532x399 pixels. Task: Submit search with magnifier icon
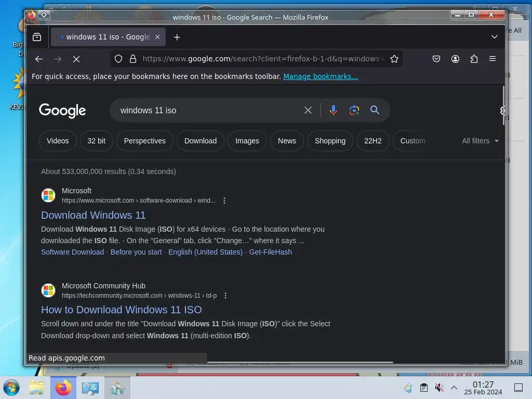click(x=375, y=110)
